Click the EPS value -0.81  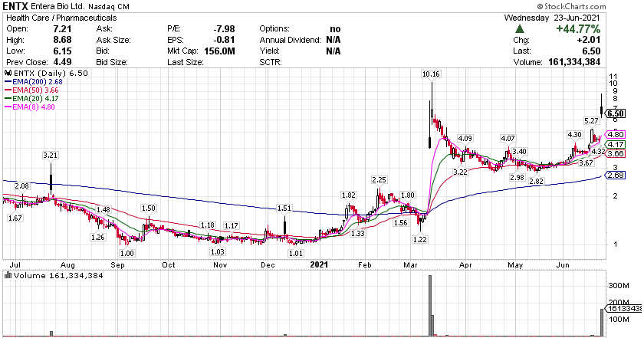(224, 40)
